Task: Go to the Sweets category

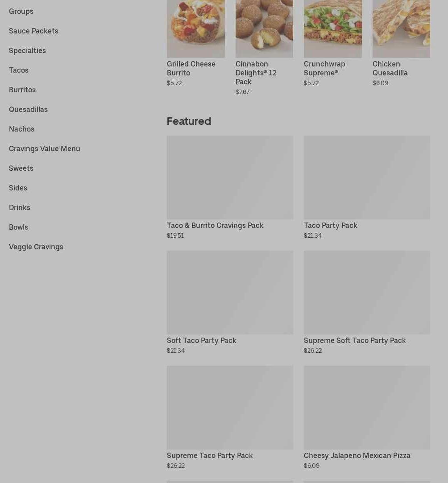Action: (x=21, y=168)
